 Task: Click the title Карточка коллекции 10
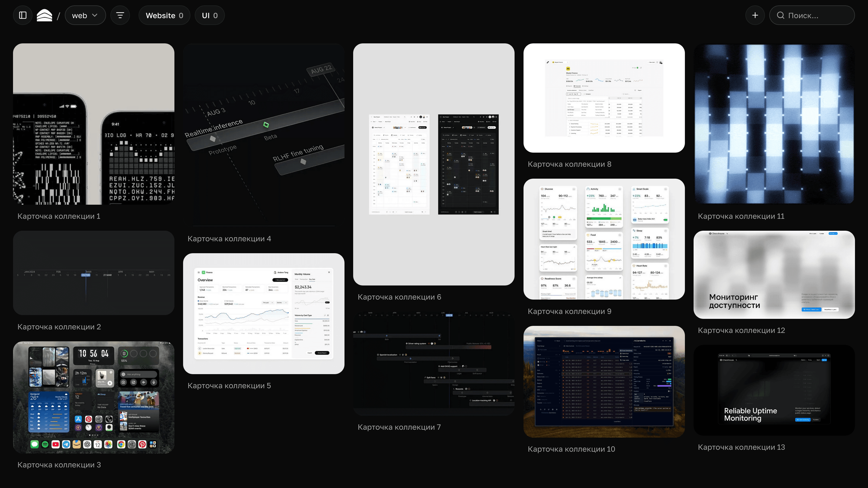coord(572,449)
